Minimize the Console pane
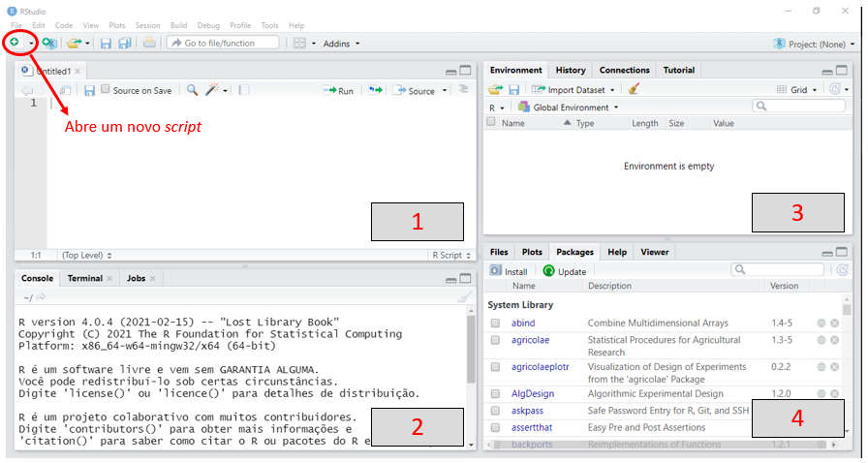Image resolution: width=868 pixels, height=463 pixels. point(451,280)
